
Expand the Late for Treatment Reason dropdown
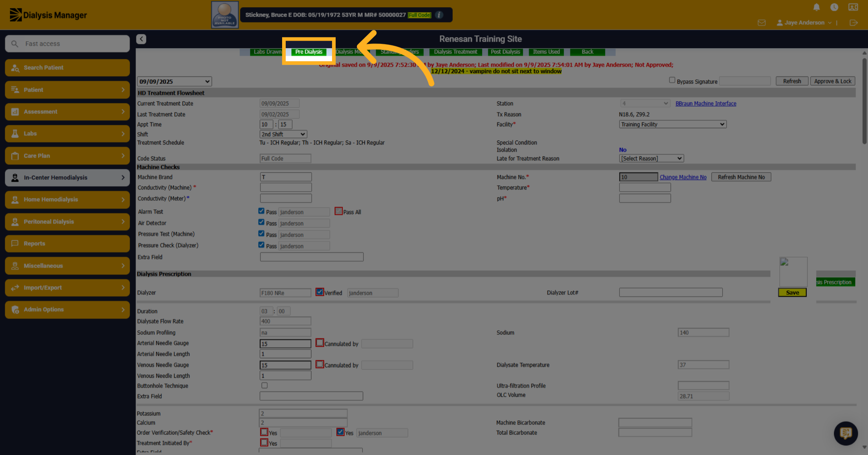651,158
